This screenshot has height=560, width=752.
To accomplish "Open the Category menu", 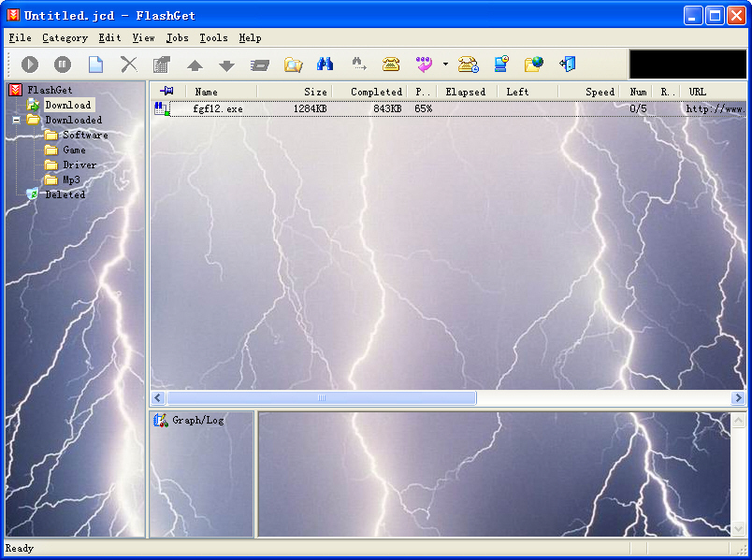I will (x=65, y=38).
